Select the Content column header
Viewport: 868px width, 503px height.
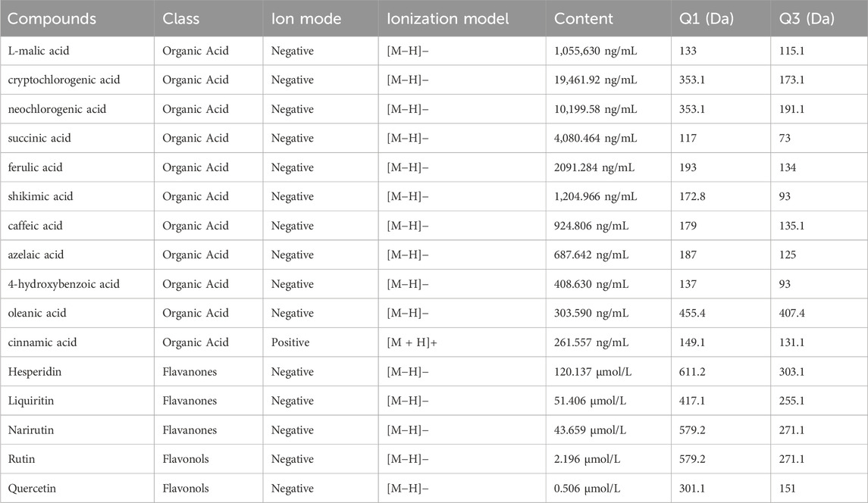[584, 19]
